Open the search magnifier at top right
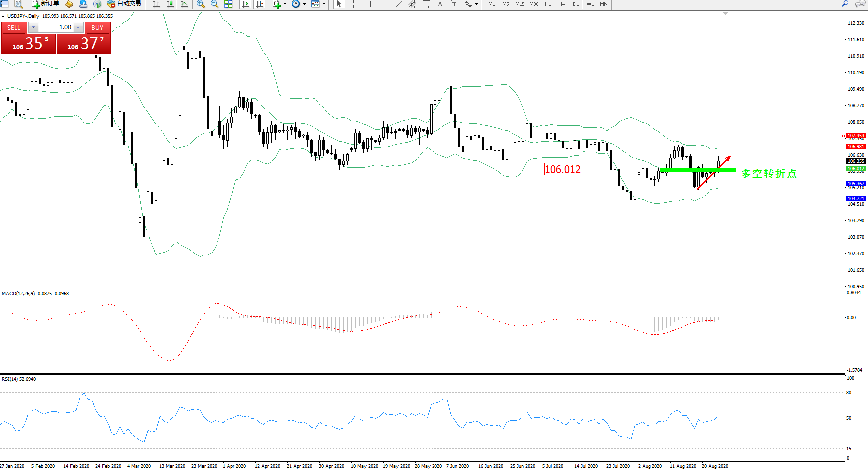 (x=845, y=4)
